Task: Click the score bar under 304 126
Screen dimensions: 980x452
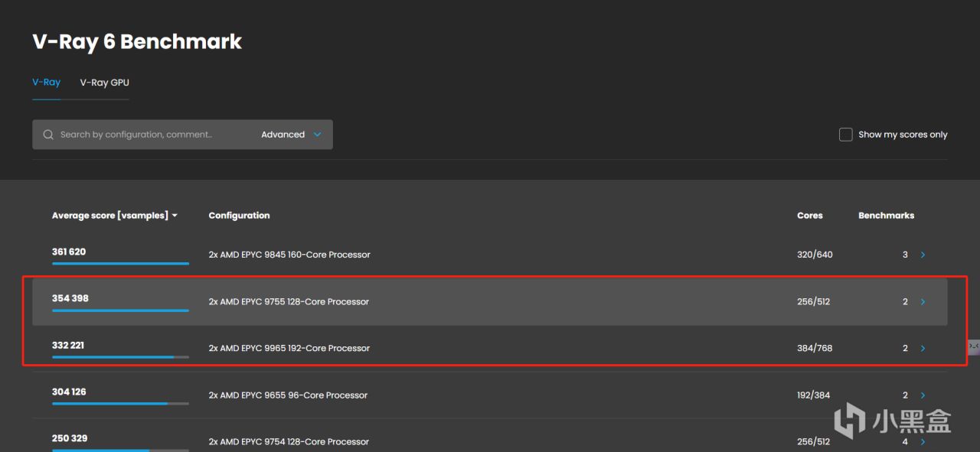Action: pos(120,404)
